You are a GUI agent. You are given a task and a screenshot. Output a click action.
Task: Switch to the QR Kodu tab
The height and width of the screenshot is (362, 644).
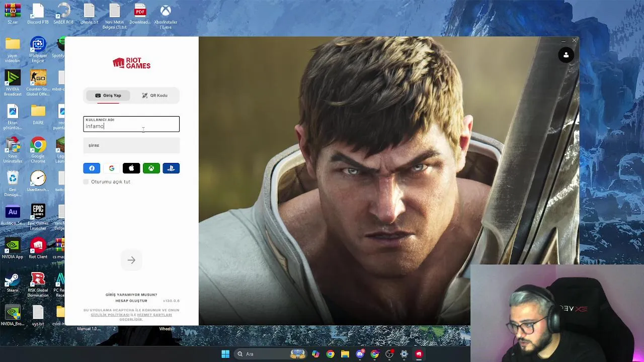[x=154, y=96]
